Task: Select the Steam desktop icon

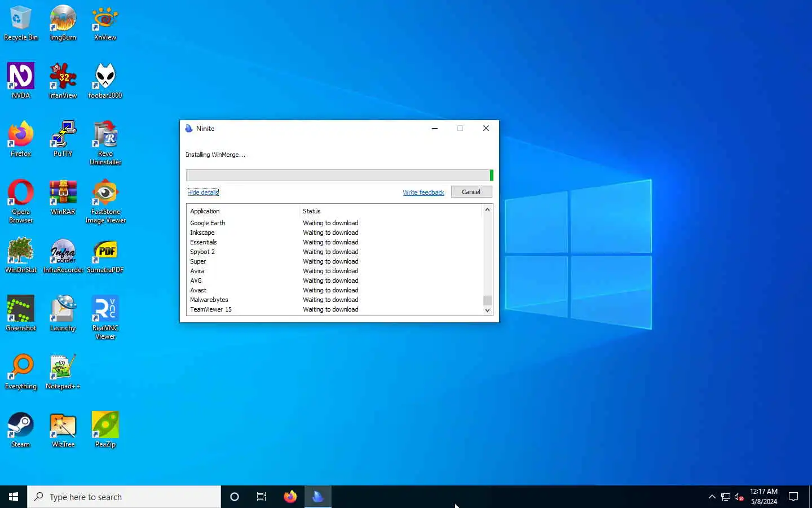Action: [x=21, y=430]
